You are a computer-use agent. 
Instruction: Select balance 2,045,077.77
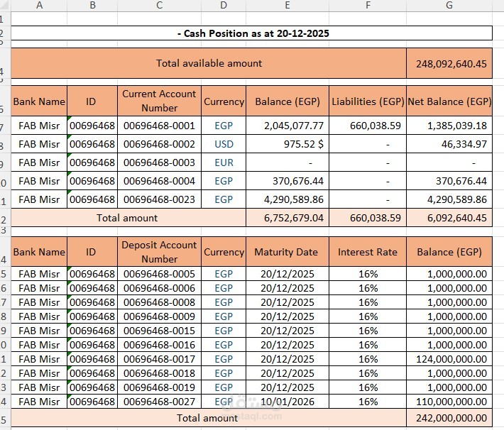[287, 126]
